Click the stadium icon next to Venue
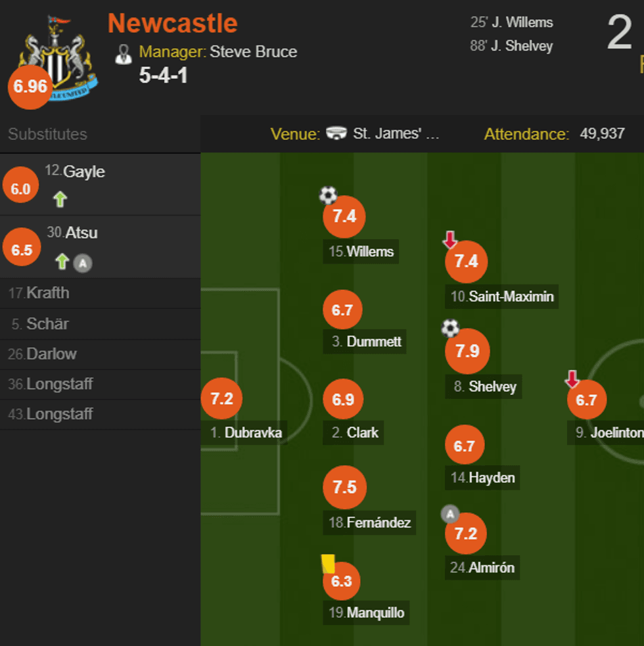This screenshot has width=644, height=646. (x=336, y=134)
